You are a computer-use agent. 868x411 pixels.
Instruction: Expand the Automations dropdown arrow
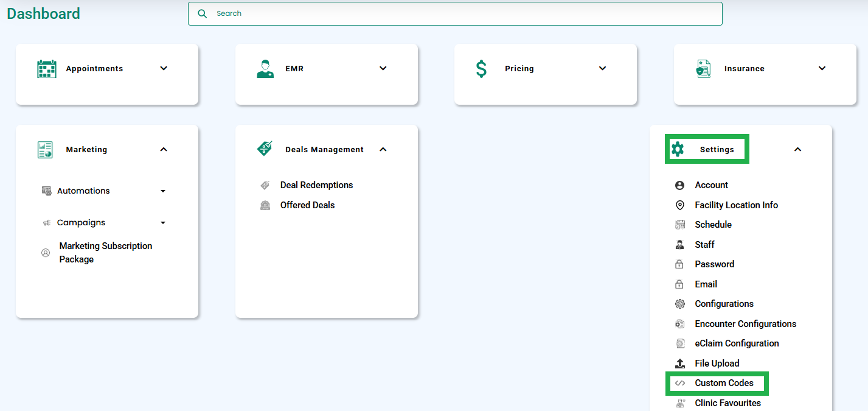(163, 191)
